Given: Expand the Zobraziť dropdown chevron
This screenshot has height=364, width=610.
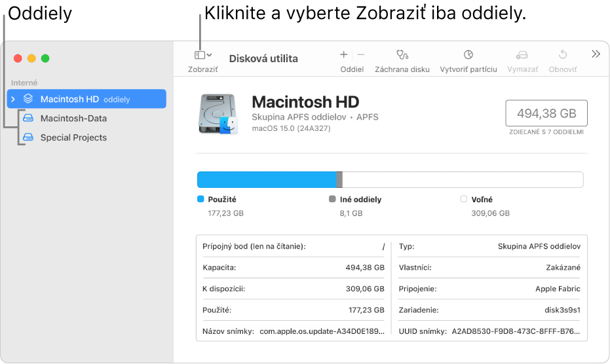Looking at the screenshot, I should point(209,55).
